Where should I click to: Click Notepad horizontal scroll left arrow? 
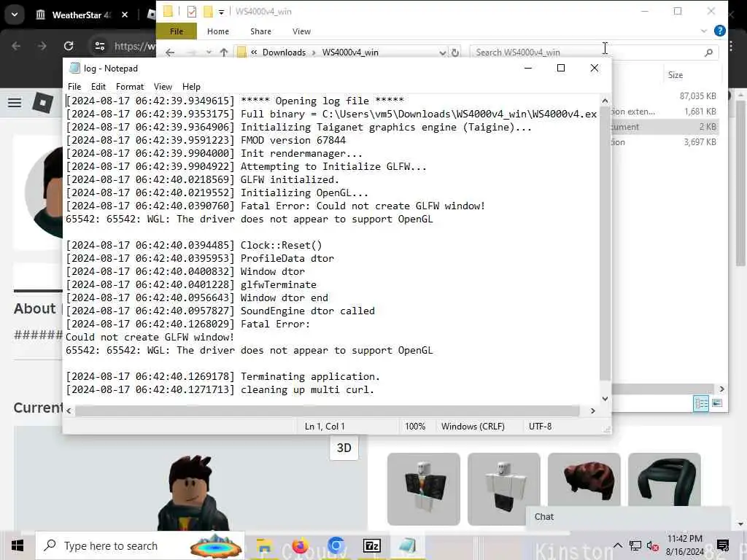coord(69,411)
